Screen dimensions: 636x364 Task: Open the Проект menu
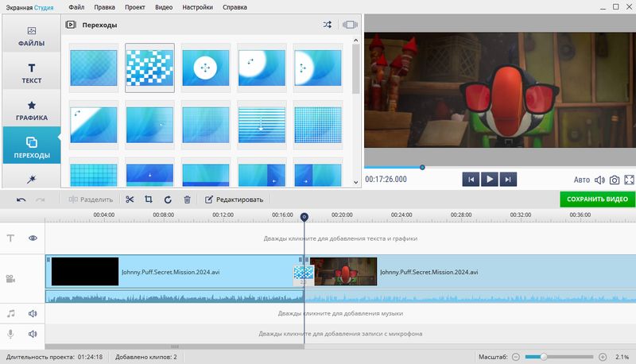coord(133,6)
